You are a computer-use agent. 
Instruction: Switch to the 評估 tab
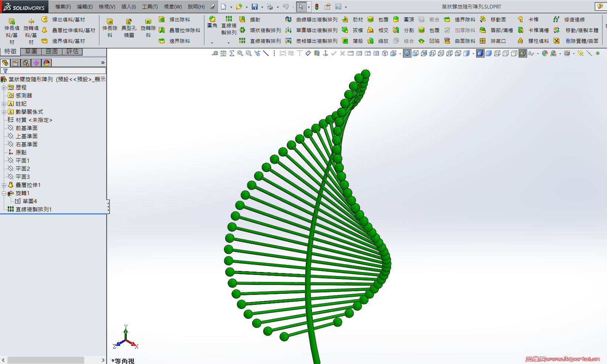tap(72, 51)
